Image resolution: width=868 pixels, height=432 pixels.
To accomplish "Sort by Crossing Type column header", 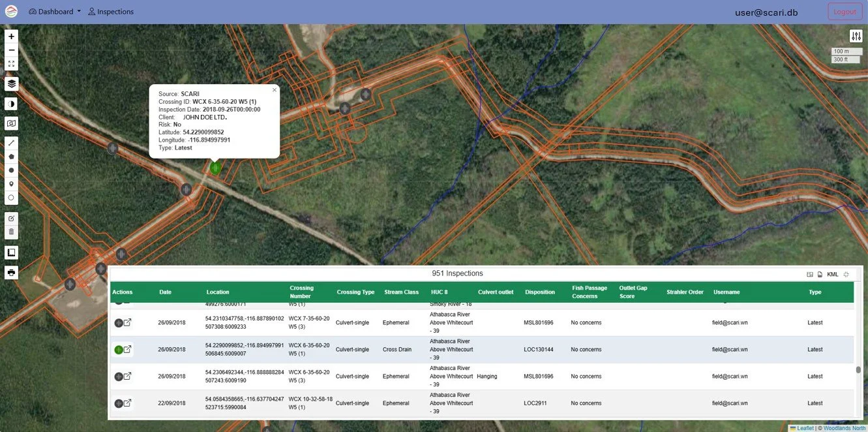I will tap(355, 292).
